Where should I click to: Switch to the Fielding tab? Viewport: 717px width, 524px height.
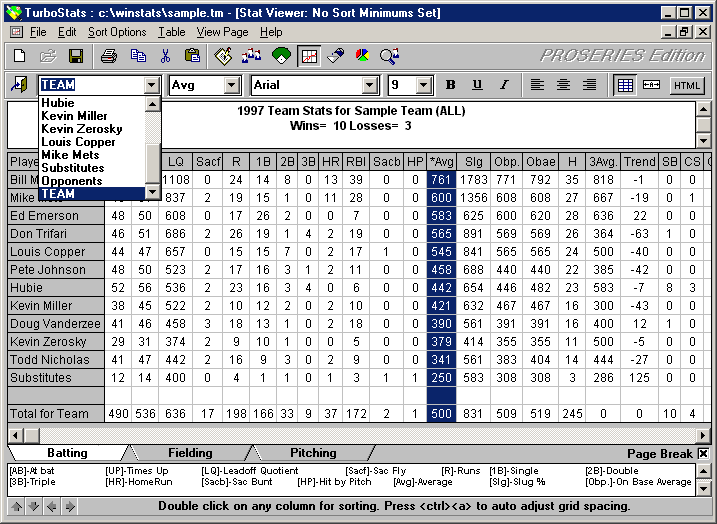(190, 453)
